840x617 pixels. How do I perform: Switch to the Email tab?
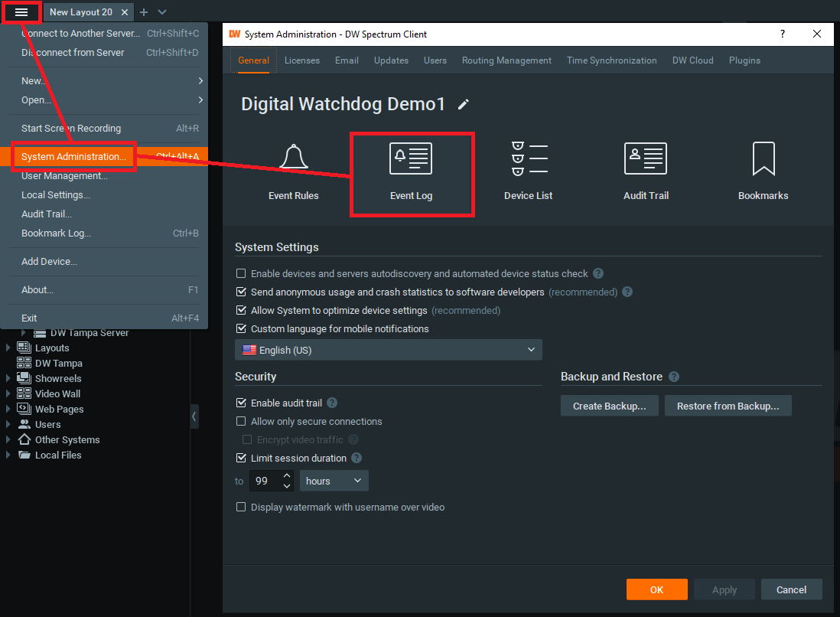(x=347, y=60)
